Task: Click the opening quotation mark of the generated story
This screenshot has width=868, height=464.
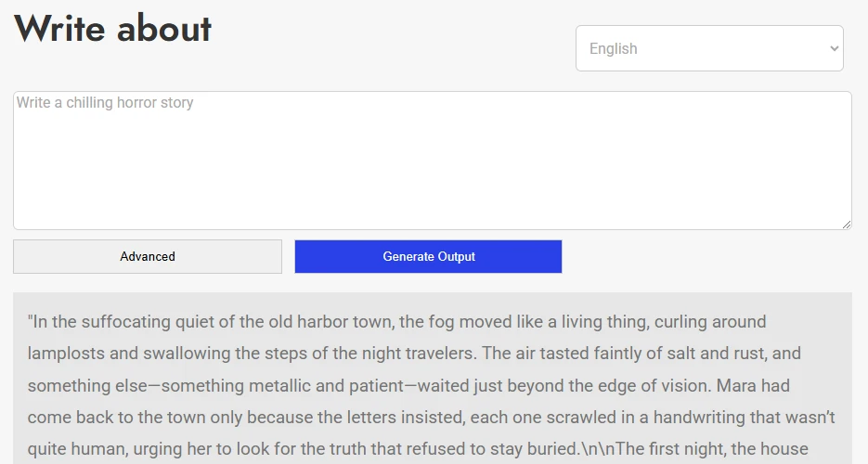Action: coord(31,322)
